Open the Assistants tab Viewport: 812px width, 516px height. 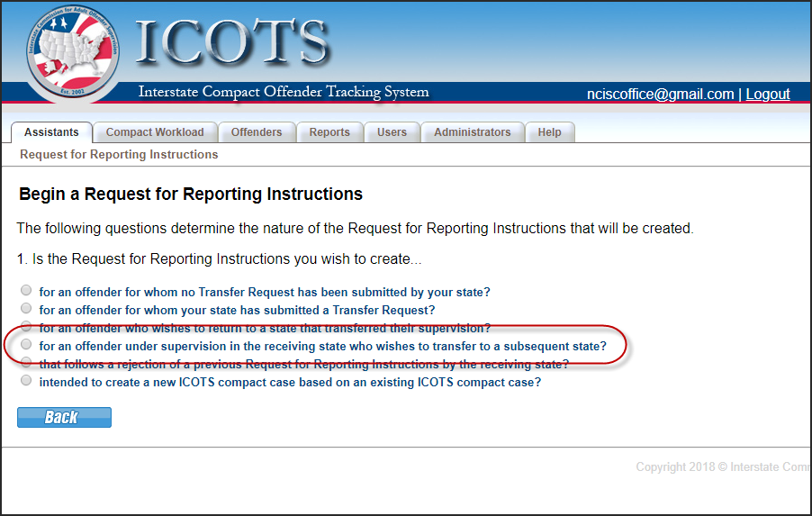[x=51, y=132]
